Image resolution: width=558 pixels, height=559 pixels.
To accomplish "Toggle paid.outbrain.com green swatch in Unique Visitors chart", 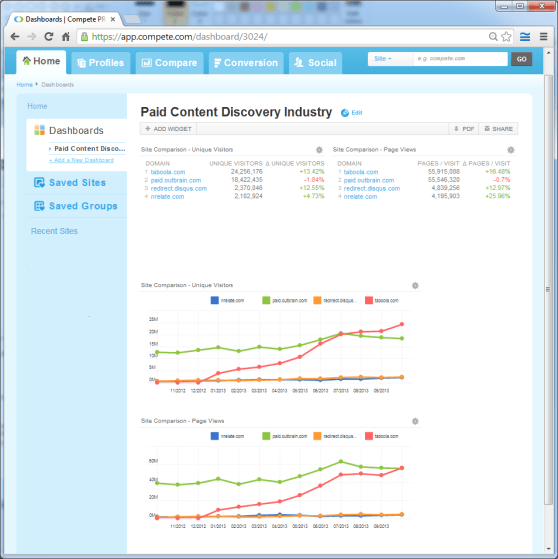I will (266, 301).
